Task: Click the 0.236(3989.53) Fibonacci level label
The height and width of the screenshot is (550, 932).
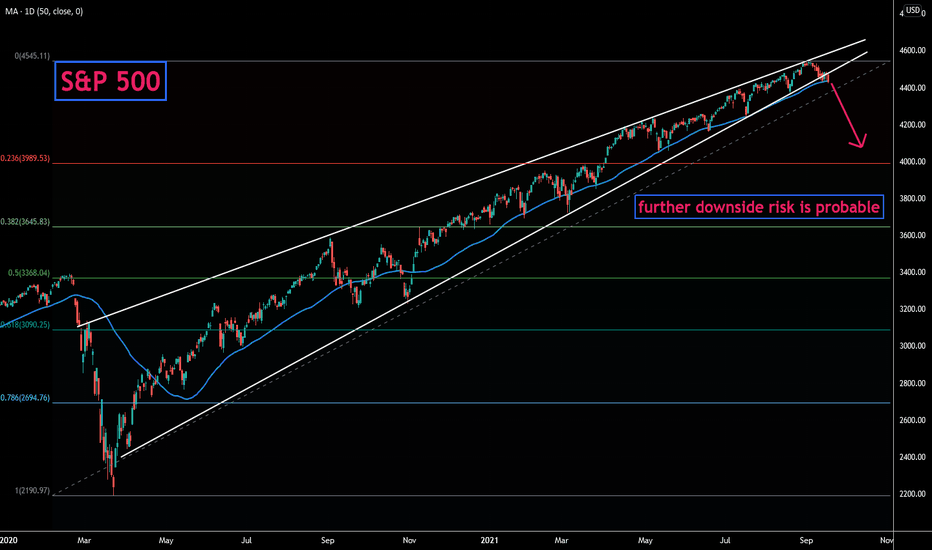Action: pos(25,159)
